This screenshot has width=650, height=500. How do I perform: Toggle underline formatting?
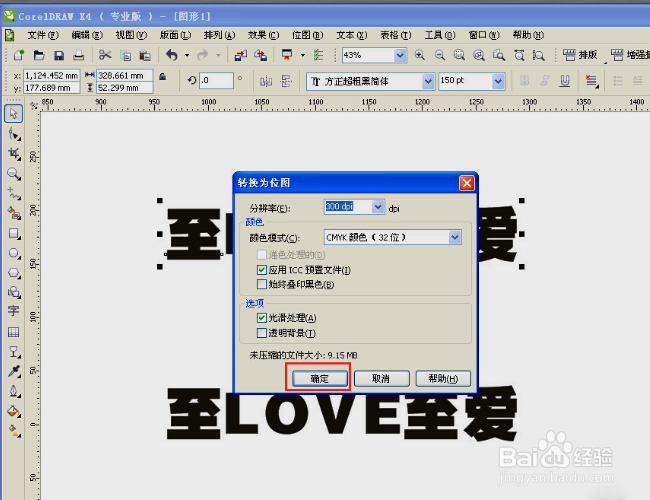pyautogui.click(x=565, y=80)
